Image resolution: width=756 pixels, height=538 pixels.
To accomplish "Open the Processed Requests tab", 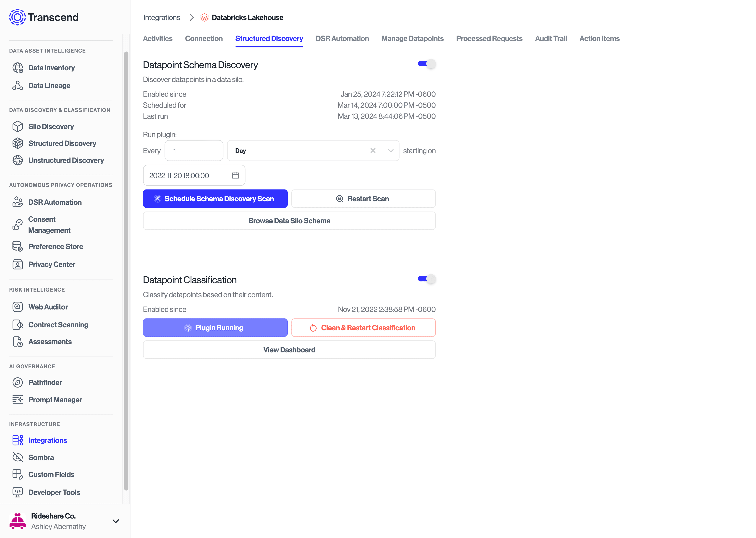I will coord(489,38).
